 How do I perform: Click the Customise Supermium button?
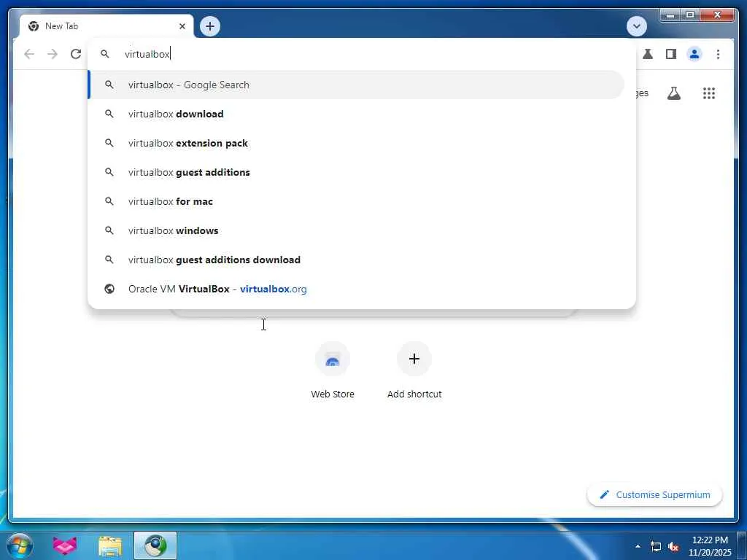click(x=654, y=495)
